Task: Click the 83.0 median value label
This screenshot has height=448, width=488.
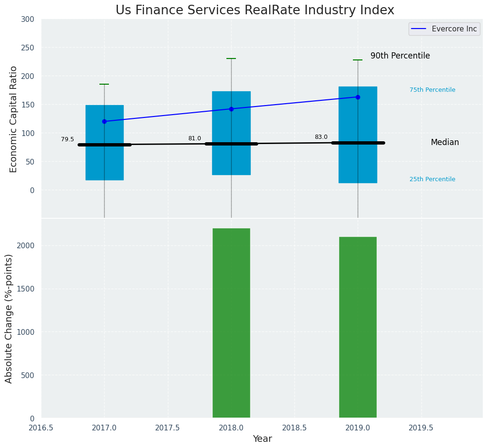Action: pyautogui.click(x=321, y=137)
